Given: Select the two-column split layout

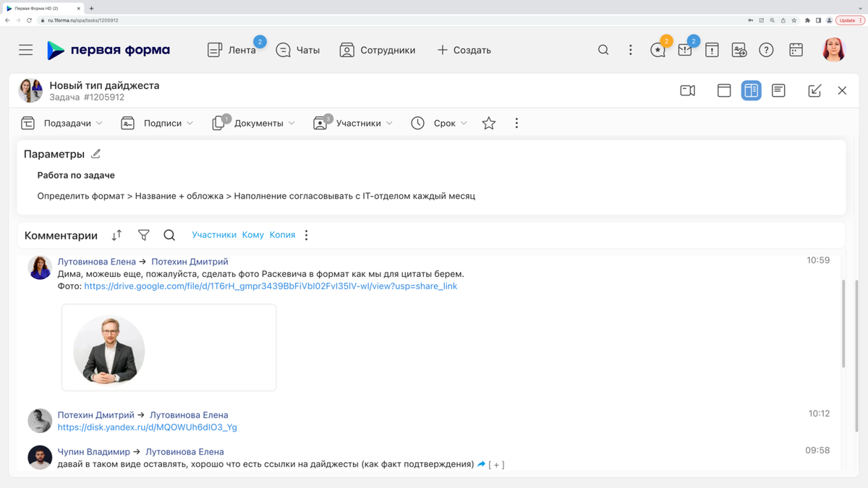Looking at the screenshot, I should pos(751,90).
